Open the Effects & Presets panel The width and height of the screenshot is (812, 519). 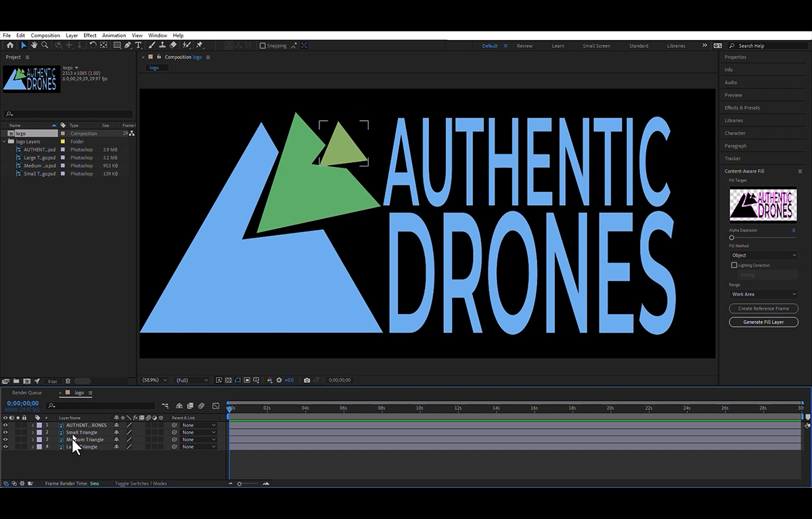[742, 108]
